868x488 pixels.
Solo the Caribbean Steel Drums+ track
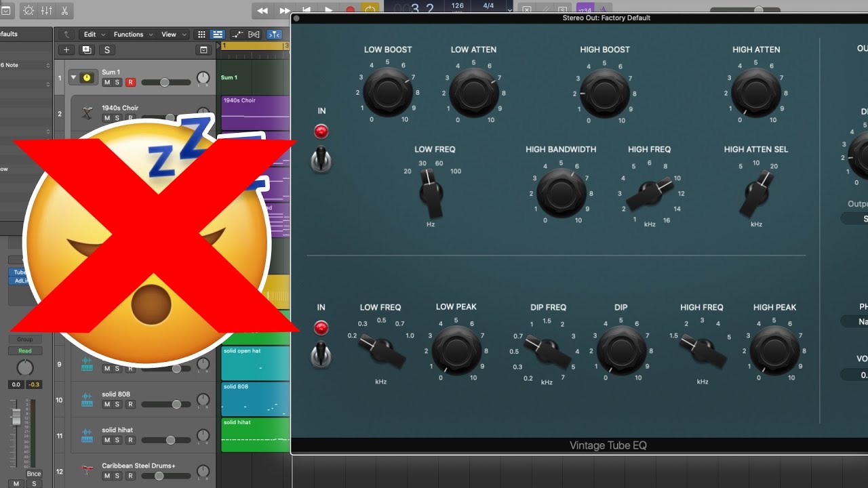[117, 476]
